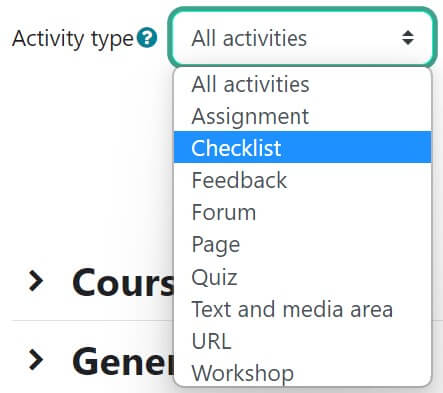Expand the General section chevron
This screenshot has height=393, width=443.
point(36,360)
